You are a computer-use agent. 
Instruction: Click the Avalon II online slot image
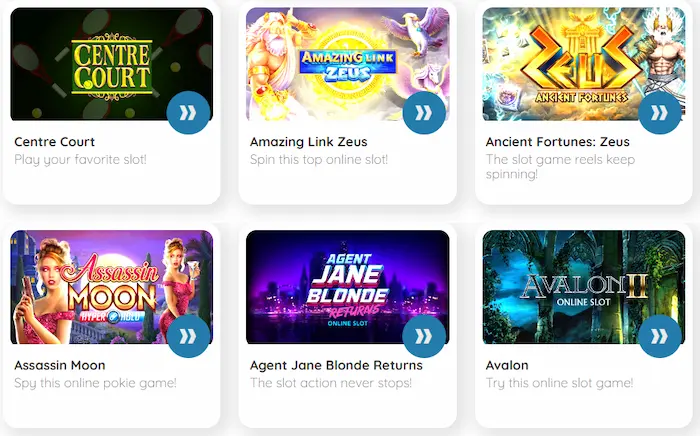pos(583,287)
